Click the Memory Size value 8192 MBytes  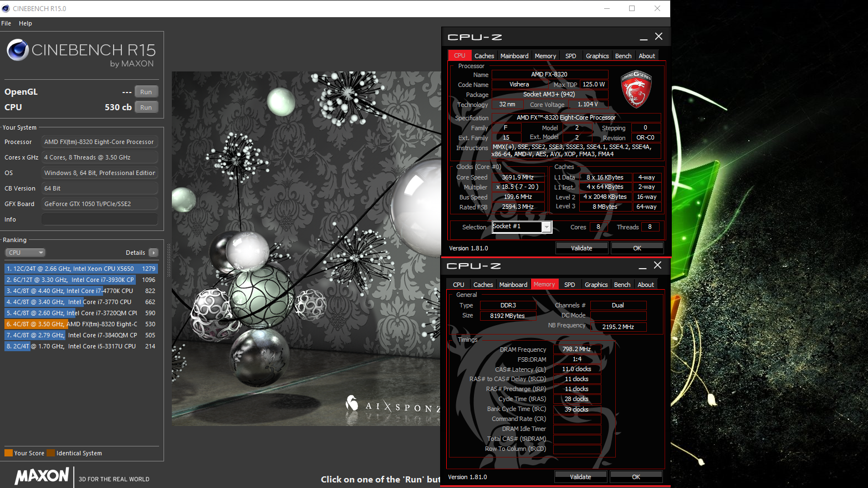(507, 316)
